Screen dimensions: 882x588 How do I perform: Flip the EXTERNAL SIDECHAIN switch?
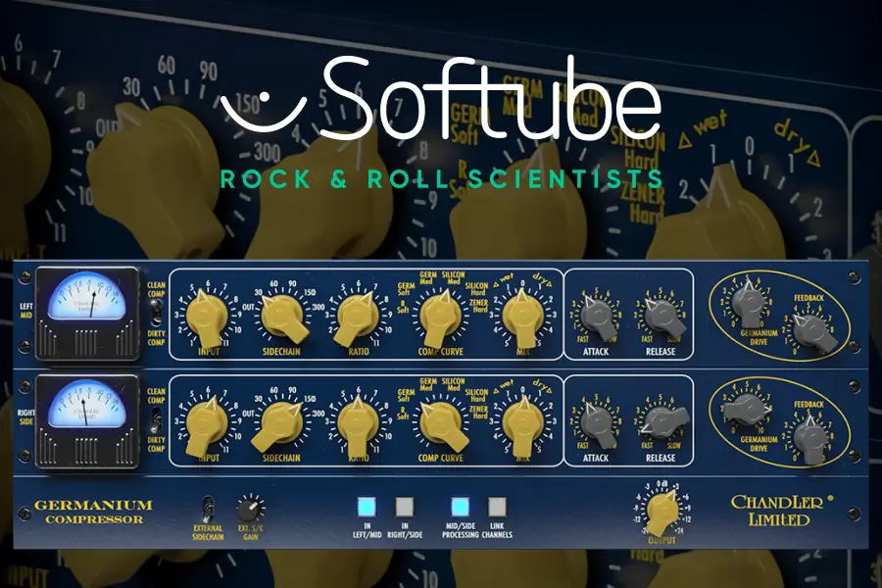click(x=209, y=508)
